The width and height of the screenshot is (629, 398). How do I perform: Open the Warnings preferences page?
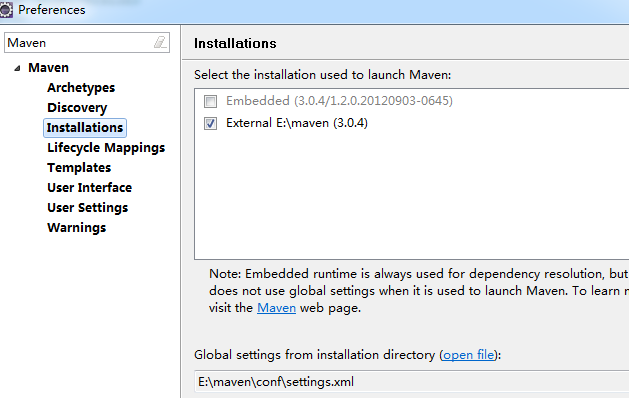click(x=77, y=228)
